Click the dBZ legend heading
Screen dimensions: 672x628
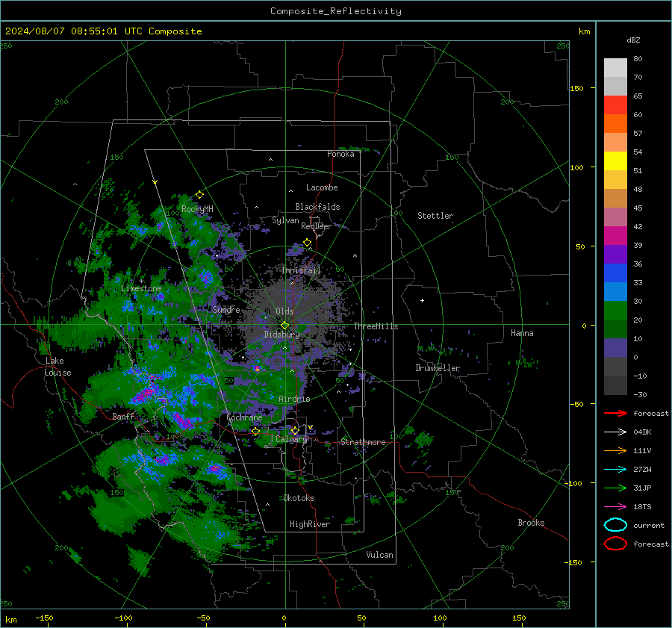tap(633, 40)
